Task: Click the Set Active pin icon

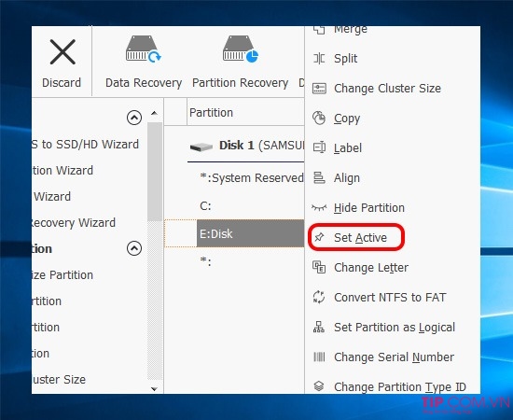Action: (319, 237)
